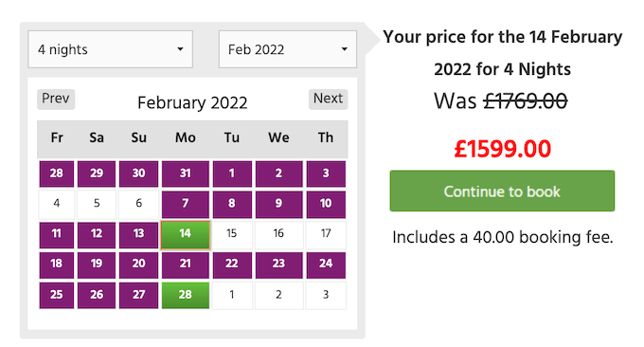
Task: Select the highlighted 14 February date
Action: click(186, 235)
